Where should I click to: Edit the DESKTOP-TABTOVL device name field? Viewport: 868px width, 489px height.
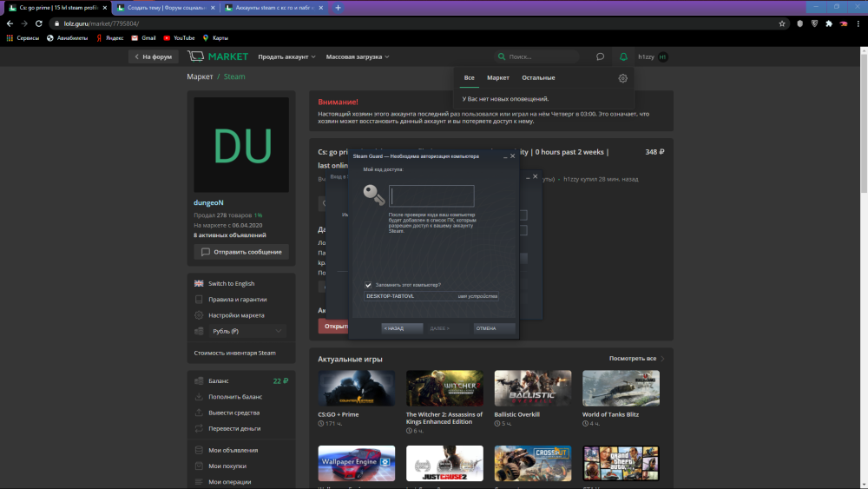point(431,296)
